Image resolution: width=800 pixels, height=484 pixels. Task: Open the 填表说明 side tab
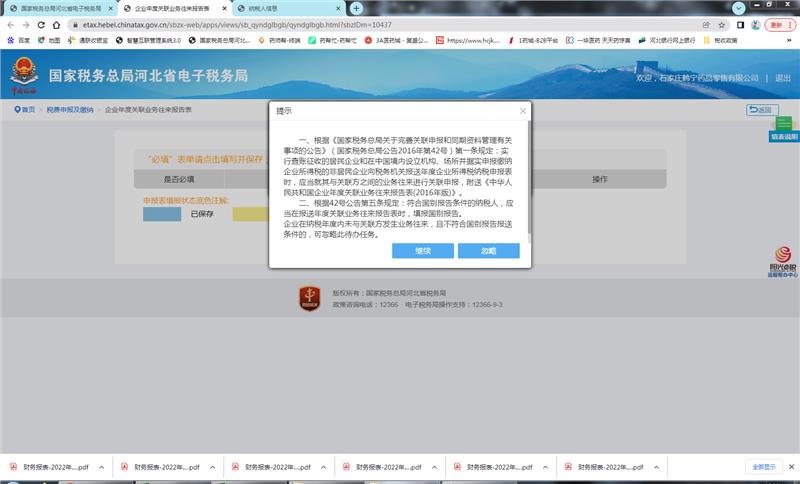[x=784, y=136]
